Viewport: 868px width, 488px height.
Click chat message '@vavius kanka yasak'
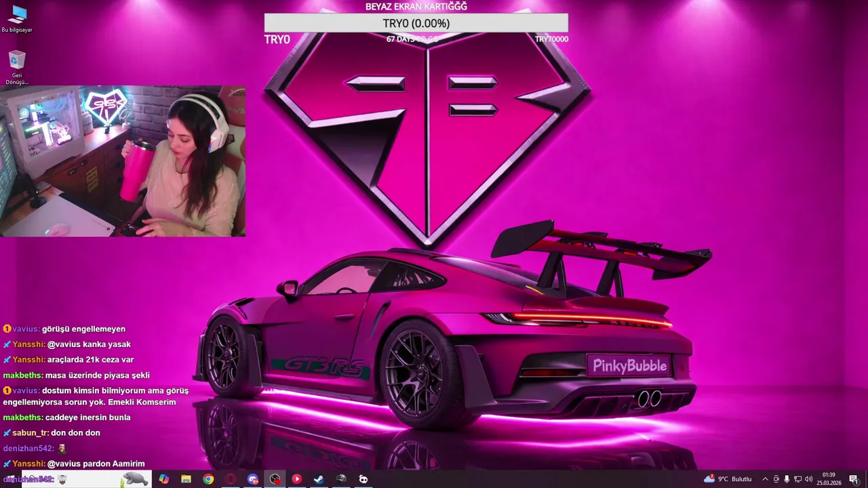click(x=89, y=344)
